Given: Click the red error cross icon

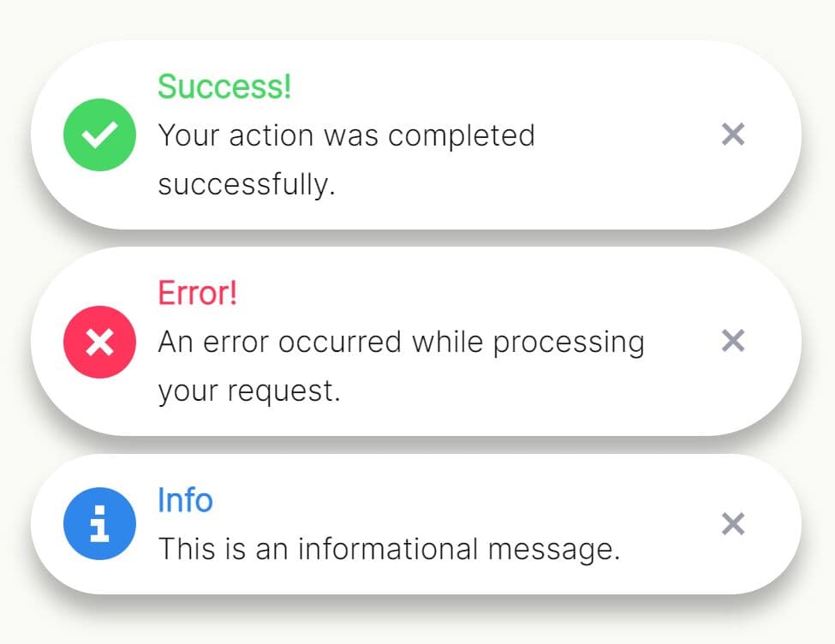Looking at the screenshot, I should pos(99,343).
